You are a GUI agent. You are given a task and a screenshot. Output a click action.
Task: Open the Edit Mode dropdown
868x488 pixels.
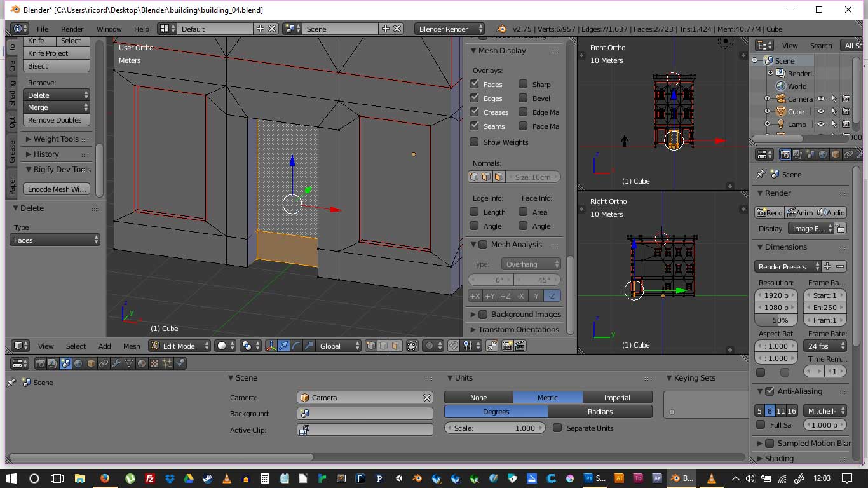(180, 346)
